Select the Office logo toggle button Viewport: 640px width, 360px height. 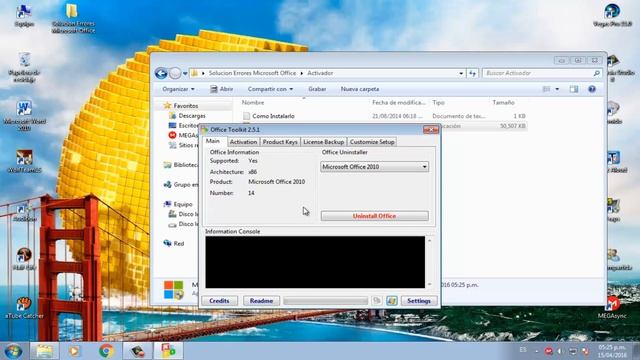(377, 301)
